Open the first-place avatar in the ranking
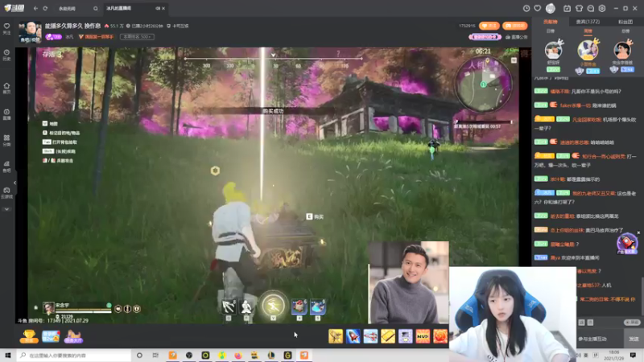 588,50
